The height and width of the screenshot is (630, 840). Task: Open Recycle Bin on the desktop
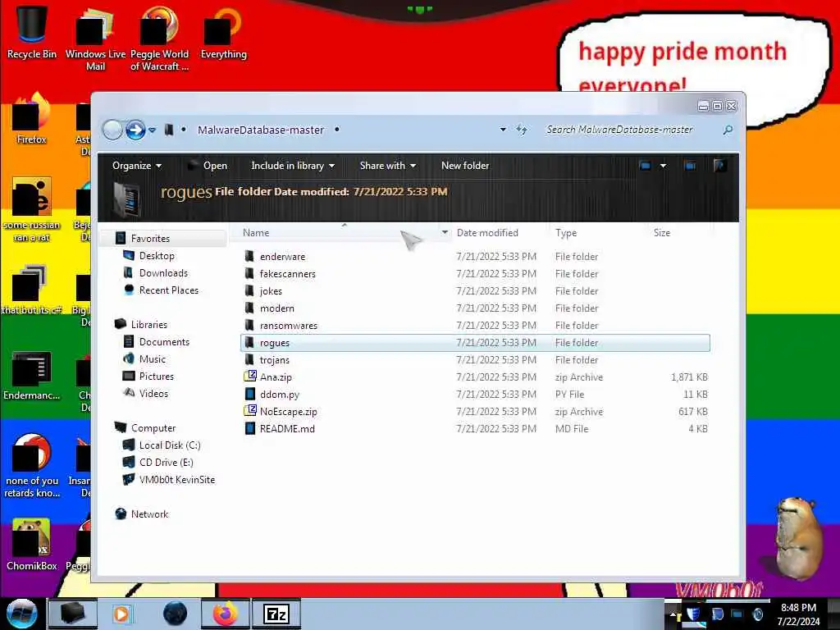[32, 32]
